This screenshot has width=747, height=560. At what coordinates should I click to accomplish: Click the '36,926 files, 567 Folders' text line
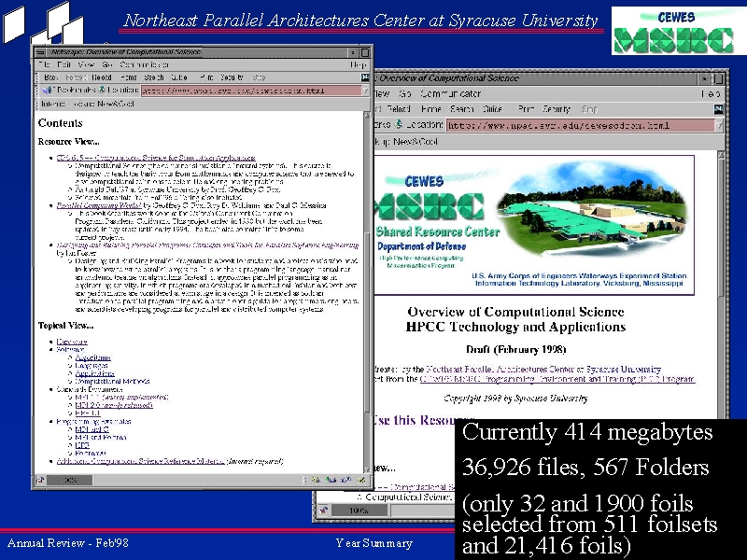pos(585,468)
